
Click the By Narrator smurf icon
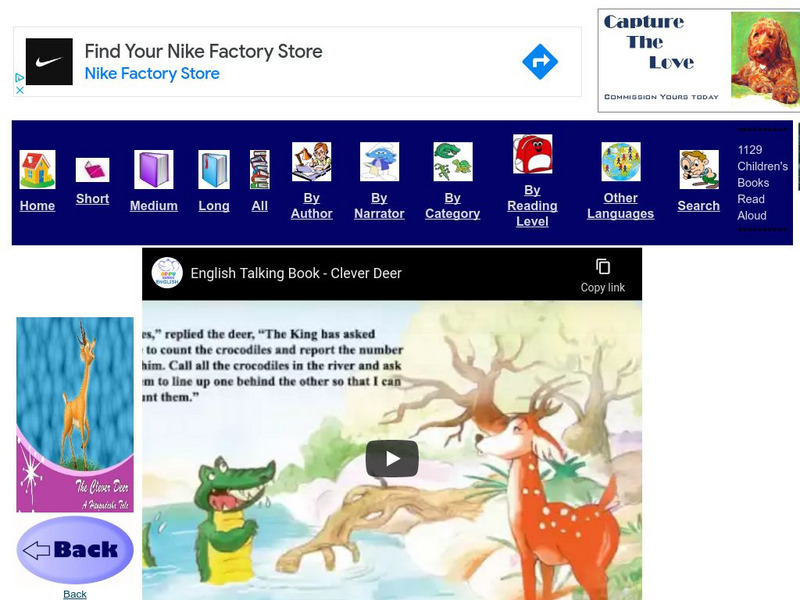379,162
